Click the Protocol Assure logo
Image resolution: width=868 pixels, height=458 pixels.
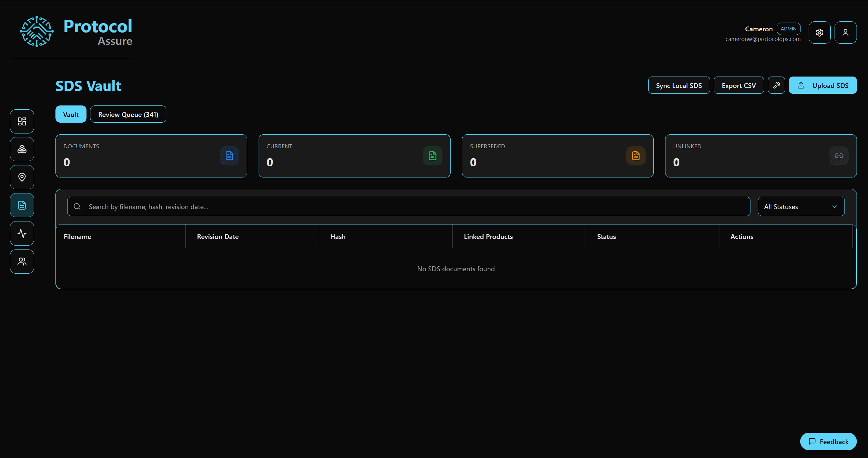[x=76, y=32]
